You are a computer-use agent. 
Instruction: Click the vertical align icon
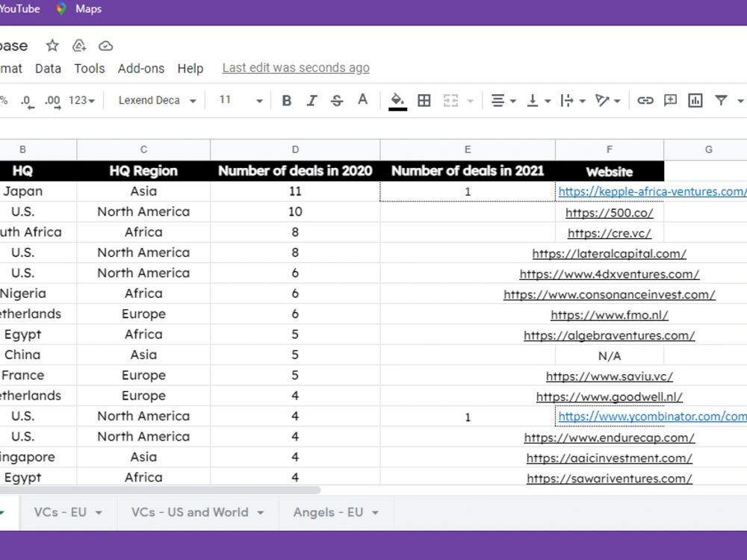click(x=533, y=101)
